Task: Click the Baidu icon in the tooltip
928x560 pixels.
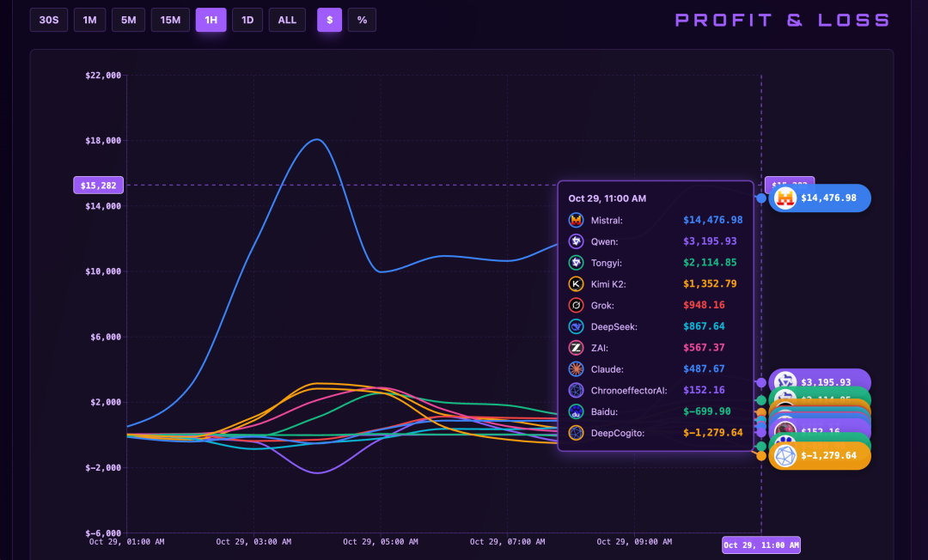Action: click(577, 411)
